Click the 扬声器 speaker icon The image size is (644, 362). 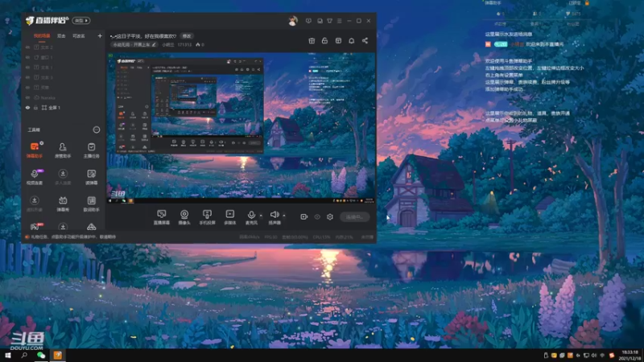275,216
